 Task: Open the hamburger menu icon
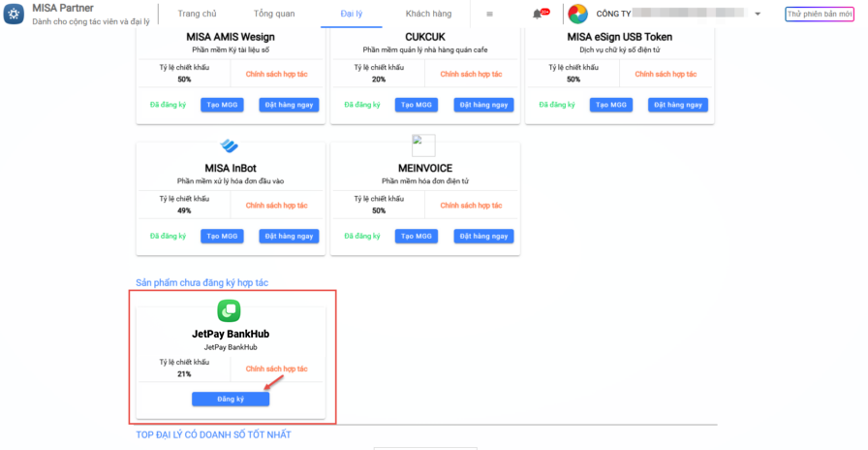[x=489, y=14]
